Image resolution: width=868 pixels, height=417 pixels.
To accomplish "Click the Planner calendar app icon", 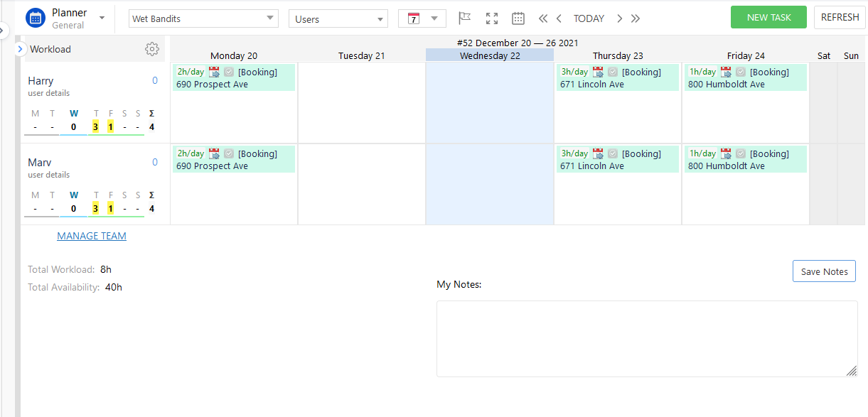I will tap(36, 18).
